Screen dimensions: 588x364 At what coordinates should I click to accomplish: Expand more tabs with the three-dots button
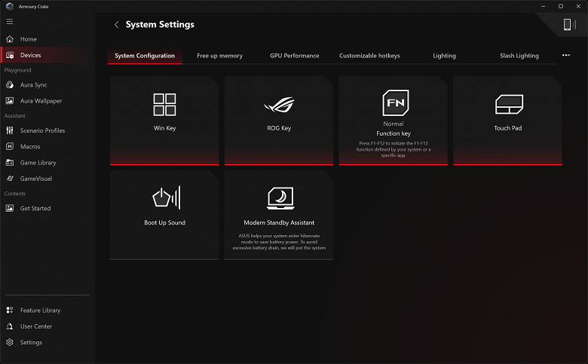[566, 55]
